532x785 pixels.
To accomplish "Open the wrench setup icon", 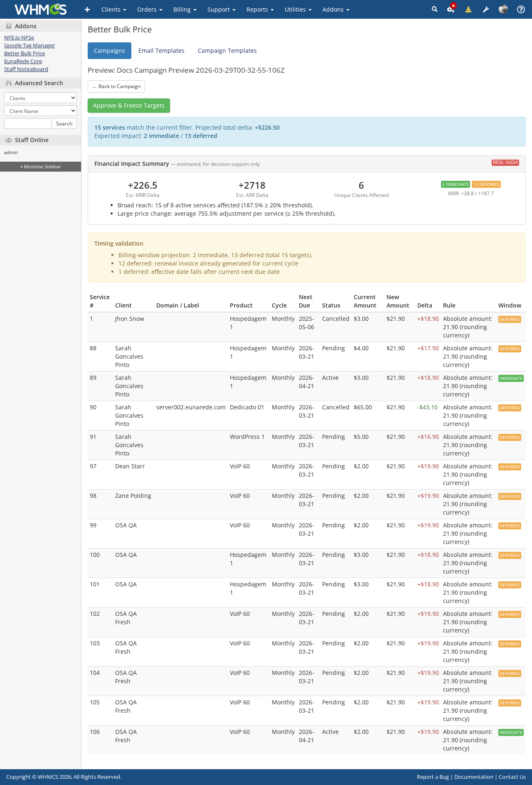I will [x=486, y=10].
